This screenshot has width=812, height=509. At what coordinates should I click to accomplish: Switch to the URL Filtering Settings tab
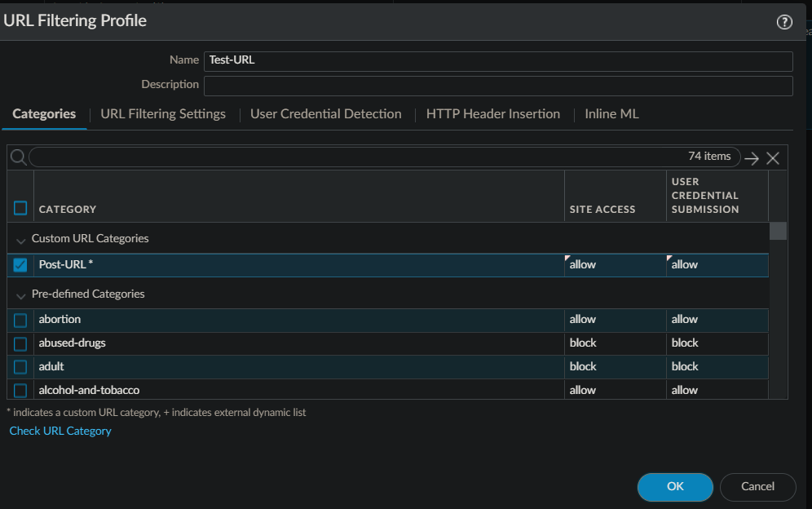163,114
